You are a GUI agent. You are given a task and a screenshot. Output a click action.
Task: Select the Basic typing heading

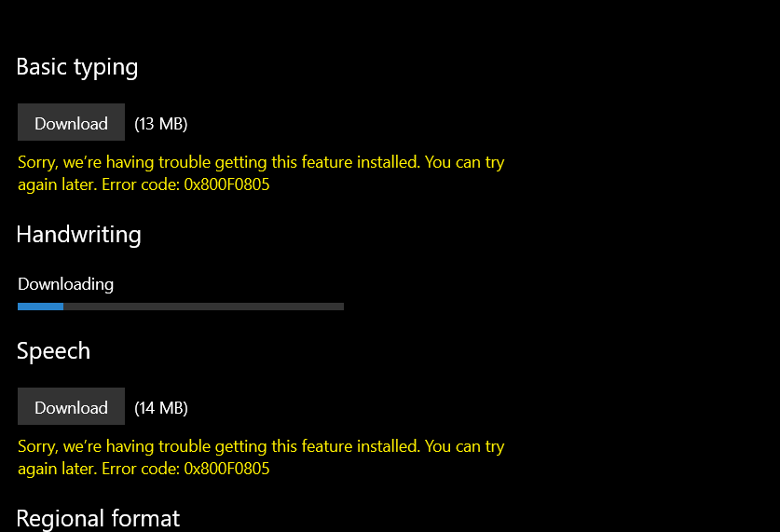[x=77, y=67]
